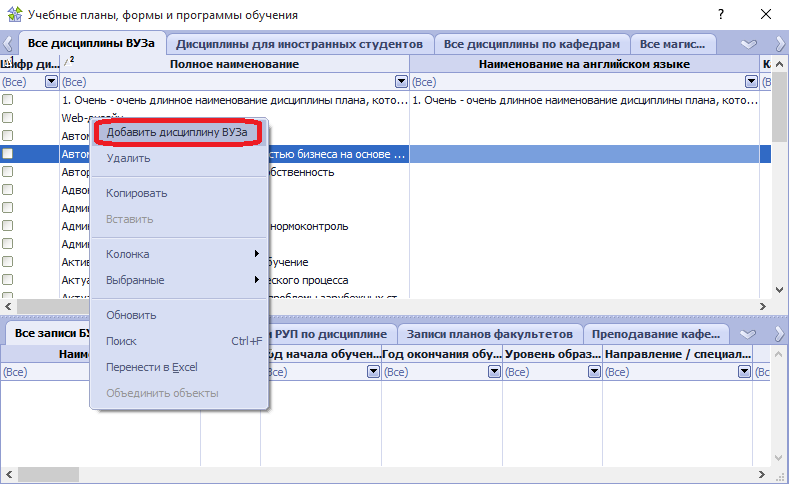Sort by 'Шифр ди...' column header
This screenshot has width=789, height=484.
point(30,64)
